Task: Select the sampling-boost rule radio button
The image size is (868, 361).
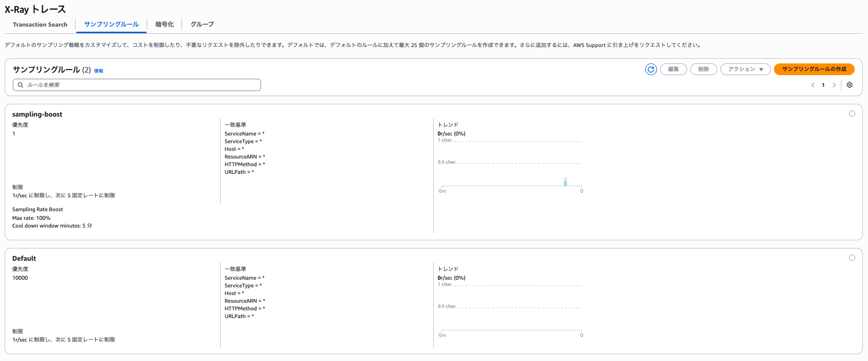Action: (x=852, y=114)
